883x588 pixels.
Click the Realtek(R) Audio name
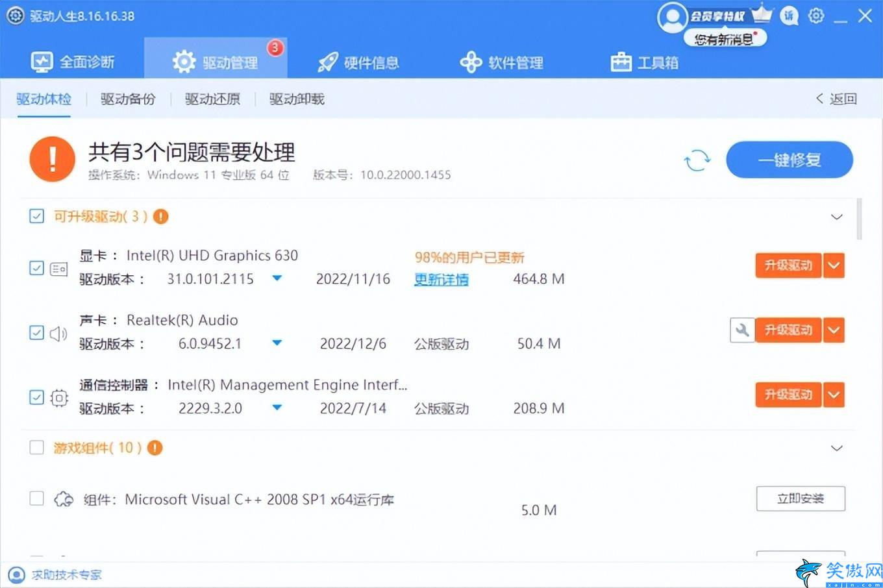pyautogui.click(x=182, y=320)
